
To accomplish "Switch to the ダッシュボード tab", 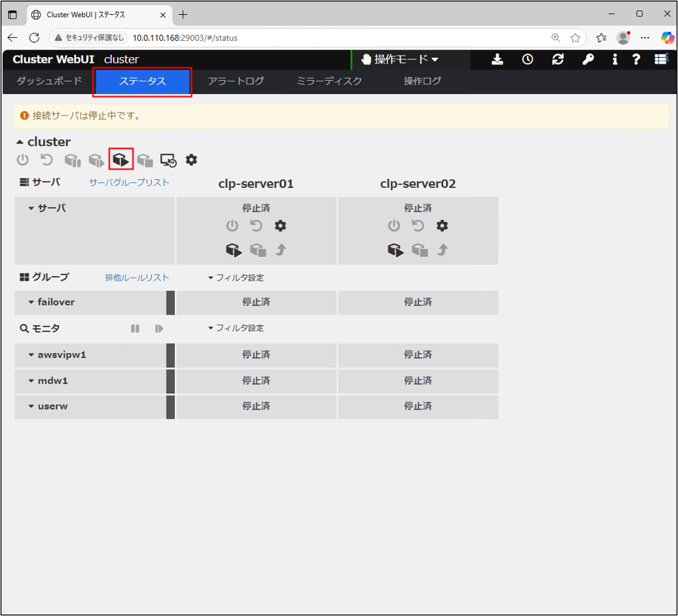I will 49,81.
